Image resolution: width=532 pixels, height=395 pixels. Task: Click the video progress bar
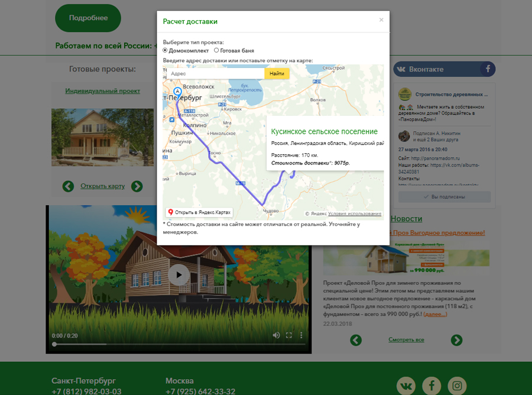click(x=179, y=344)
